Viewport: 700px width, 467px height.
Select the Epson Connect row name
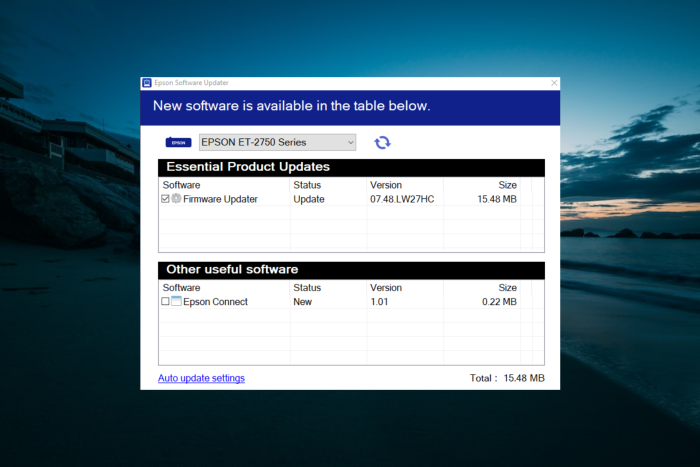215,302
